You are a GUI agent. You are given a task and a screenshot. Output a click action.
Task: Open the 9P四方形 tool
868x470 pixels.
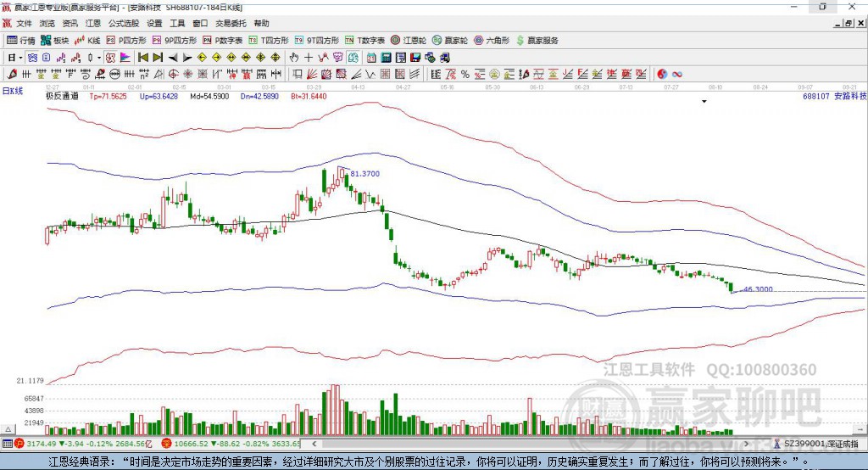click(x=175, y=41)
